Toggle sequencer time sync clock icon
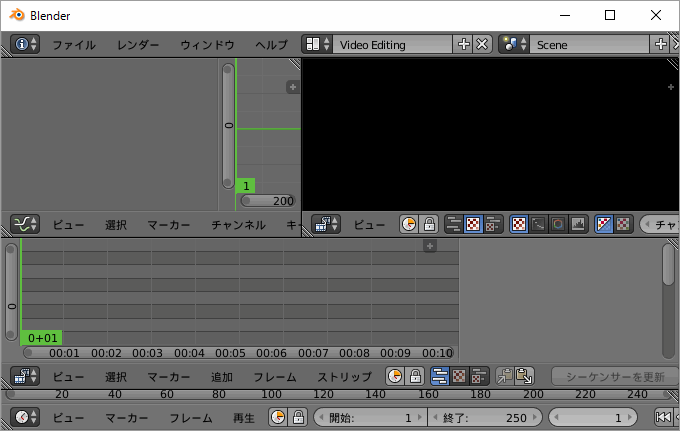Image resolution: width=680 pixels, height=431 pixels. point(395,376)
